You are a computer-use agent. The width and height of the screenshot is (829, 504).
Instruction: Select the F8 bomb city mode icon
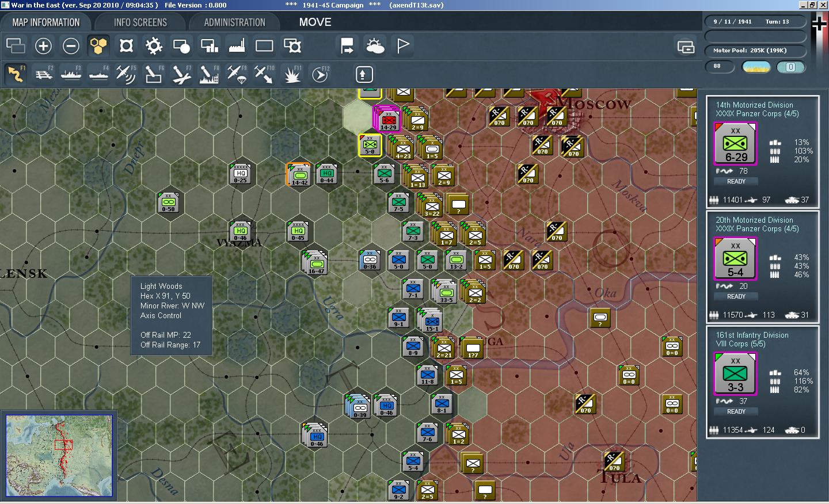(209, 74)
